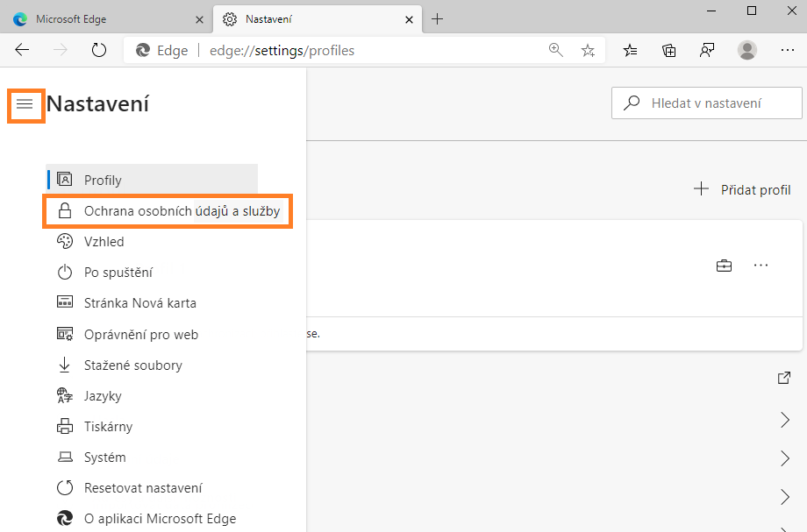This screenshot has height=532, width=807.
Task: Open the user profile avatar
Action: (746, 50)
